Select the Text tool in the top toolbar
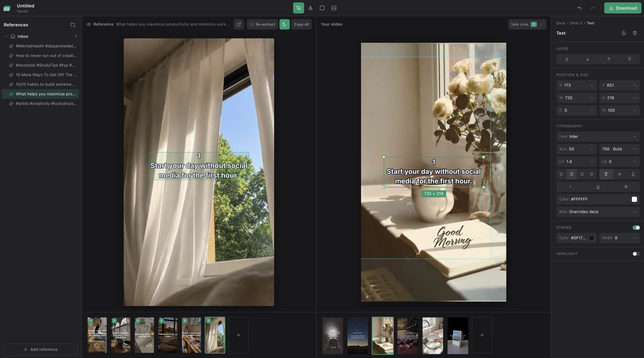This screenshot has height=358, width=644. [x=310, y=8]
